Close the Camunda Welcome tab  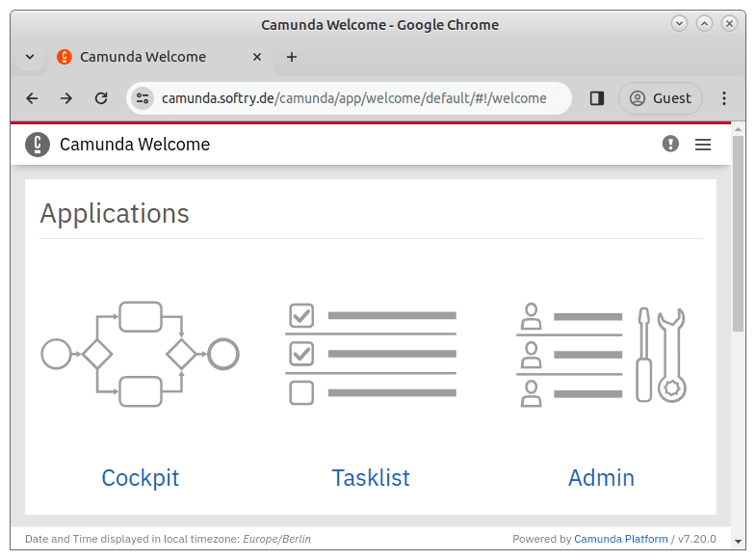(257, 57)
